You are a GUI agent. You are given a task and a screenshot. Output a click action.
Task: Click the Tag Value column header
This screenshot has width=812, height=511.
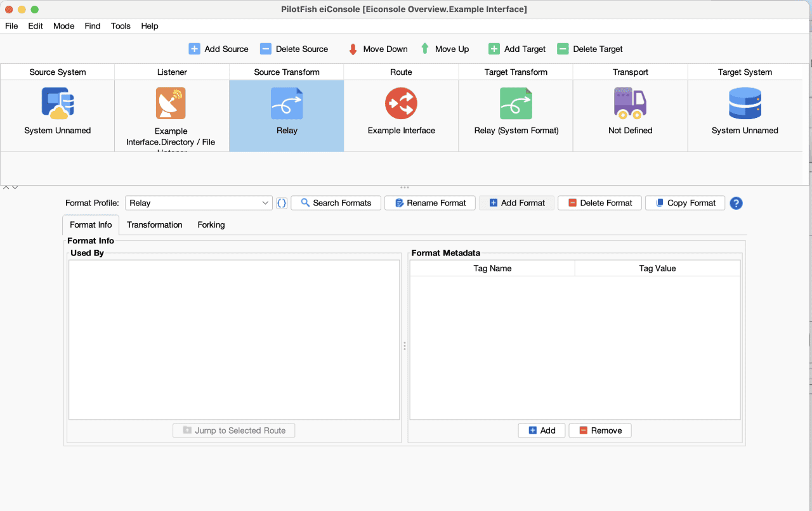click(657, 268)
